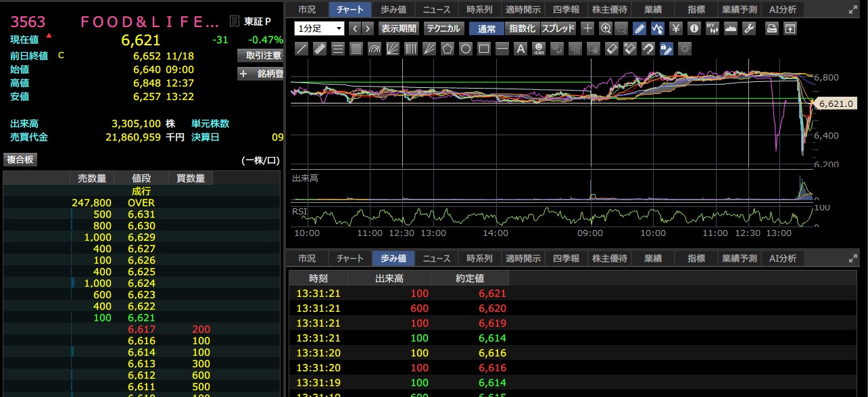Open the MY chart icon

point(713,28)
